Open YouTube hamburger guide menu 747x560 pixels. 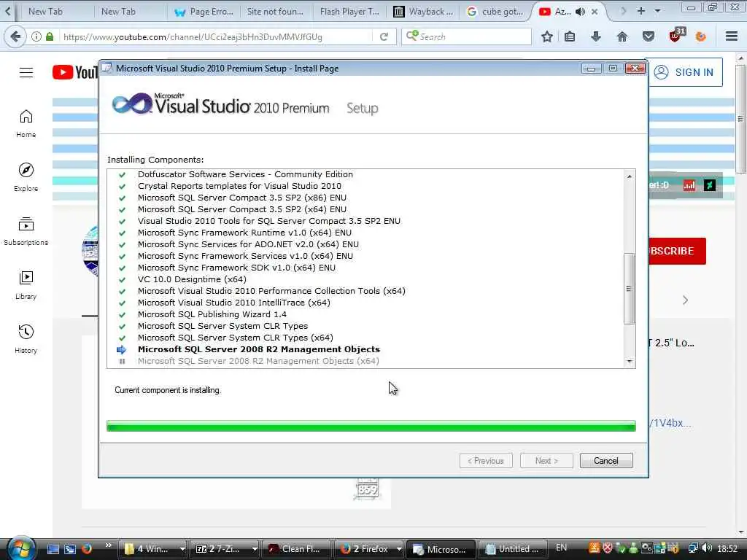(x=26, y=72)
